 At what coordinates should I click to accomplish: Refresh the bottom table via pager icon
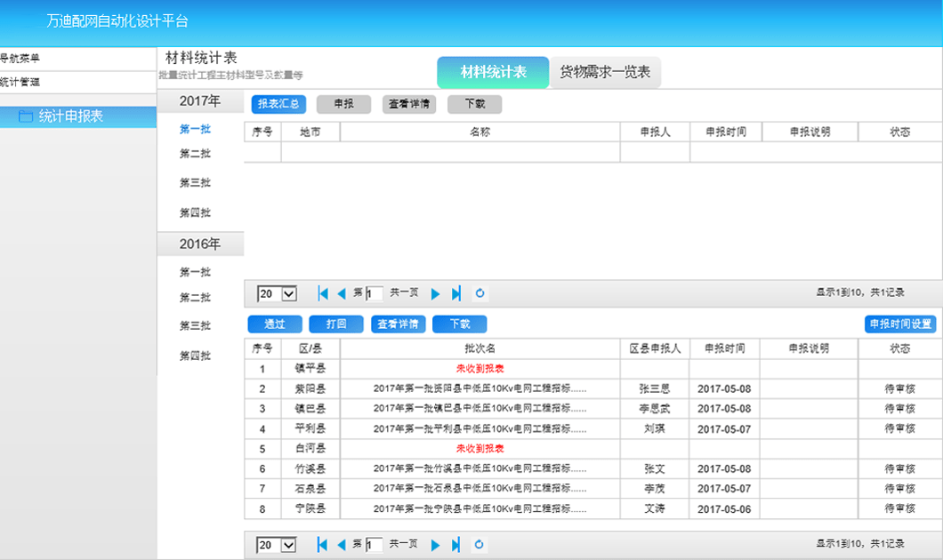point(479,544)
